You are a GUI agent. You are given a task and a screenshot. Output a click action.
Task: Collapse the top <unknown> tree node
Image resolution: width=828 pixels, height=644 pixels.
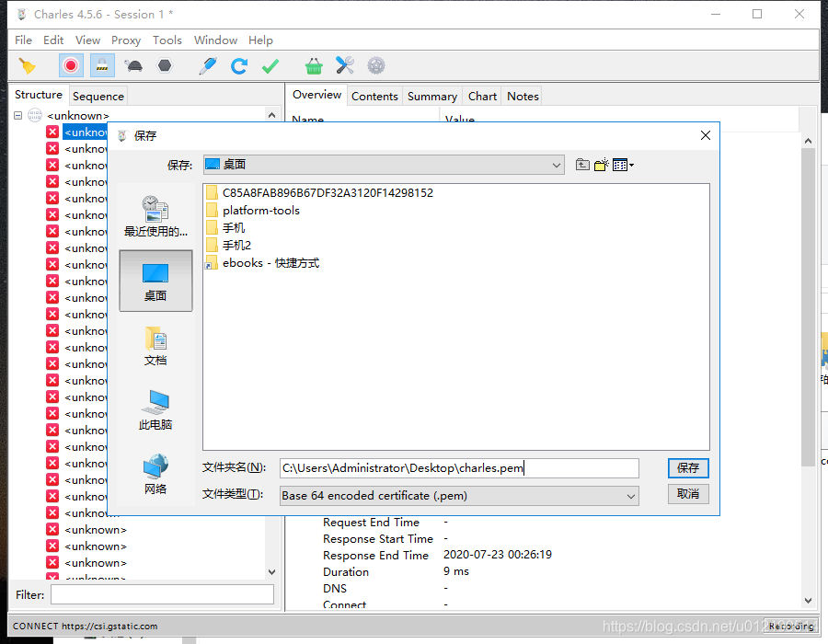(x=18, y=115)
